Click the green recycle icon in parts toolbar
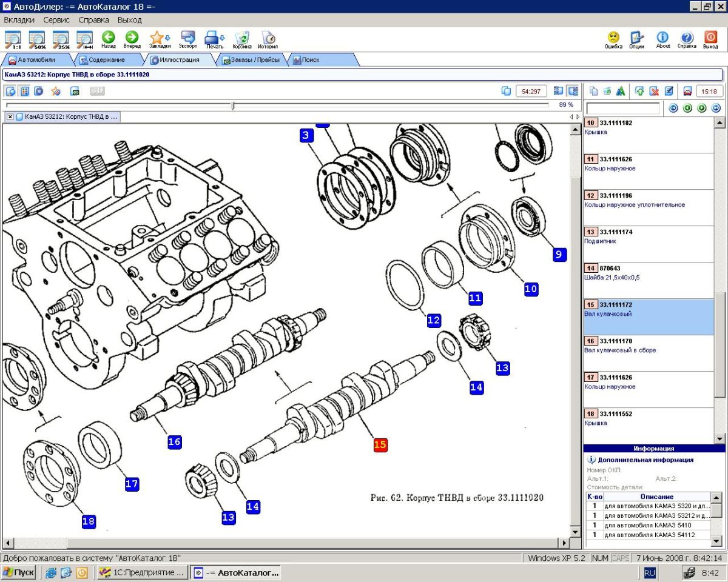This screenshot has height=582, width=728. point(607,91)
